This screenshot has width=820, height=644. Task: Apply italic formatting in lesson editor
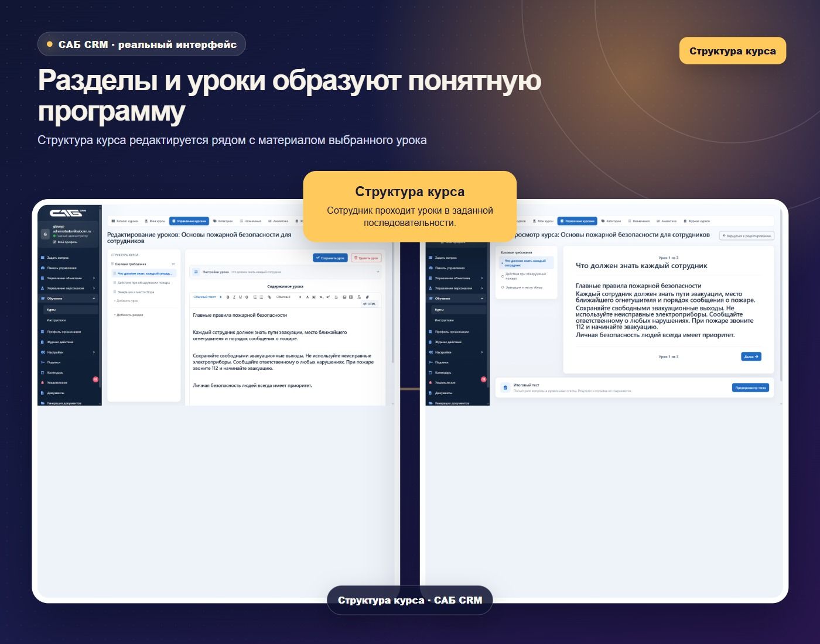point(234,297)
